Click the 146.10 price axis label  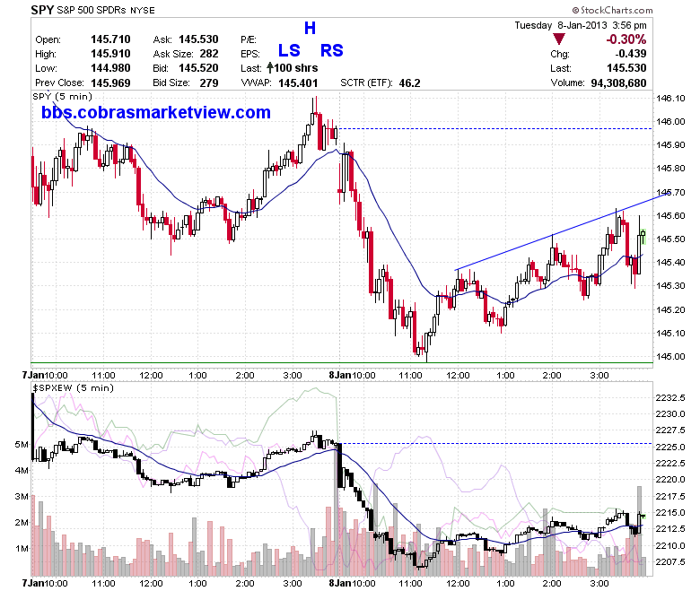coord(670,98)
